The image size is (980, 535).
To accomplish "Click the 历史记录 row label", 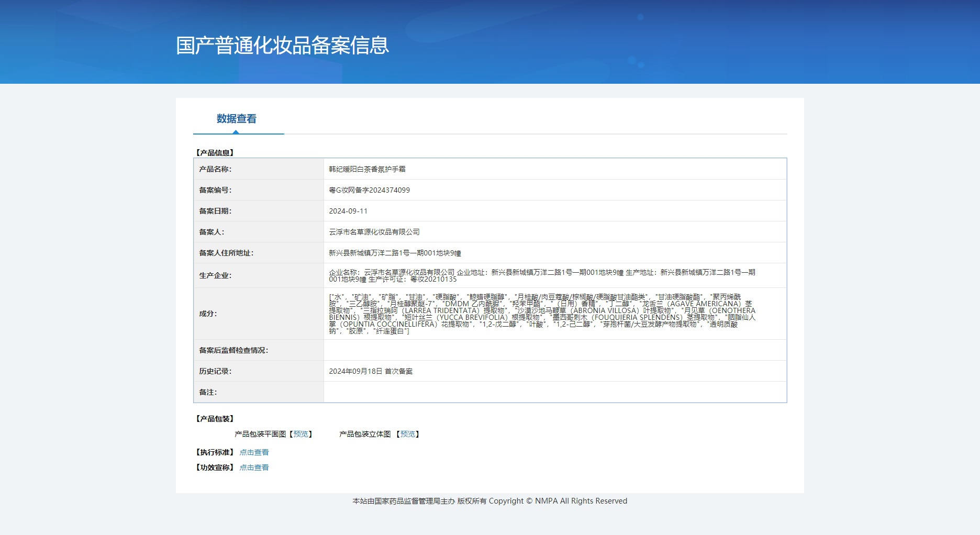I will [x=215, y=371].
